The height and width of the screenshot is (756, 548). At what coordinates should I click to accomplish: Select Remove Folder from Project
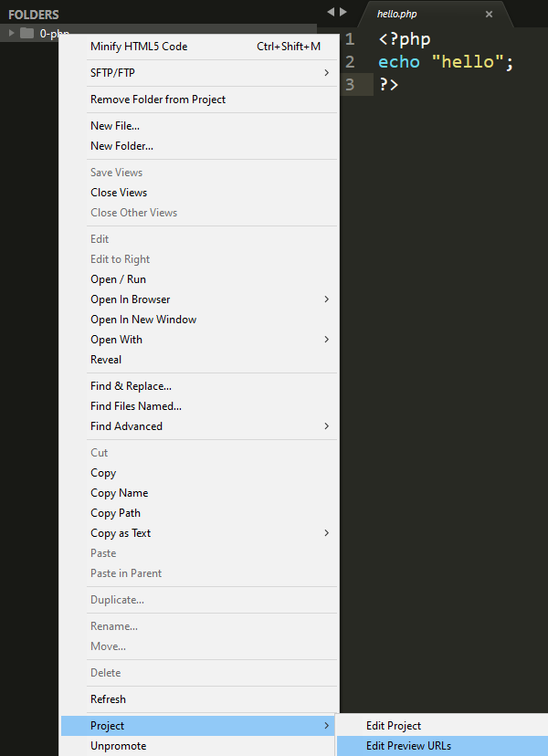[158, 100]
